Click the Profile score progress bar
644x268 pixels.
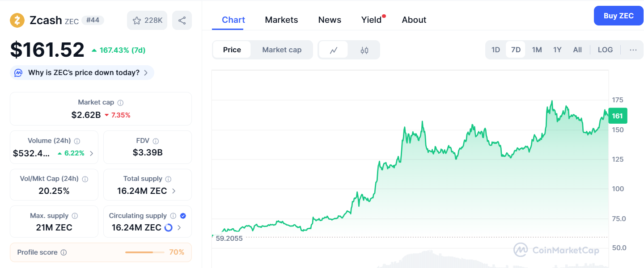(145, 252)
